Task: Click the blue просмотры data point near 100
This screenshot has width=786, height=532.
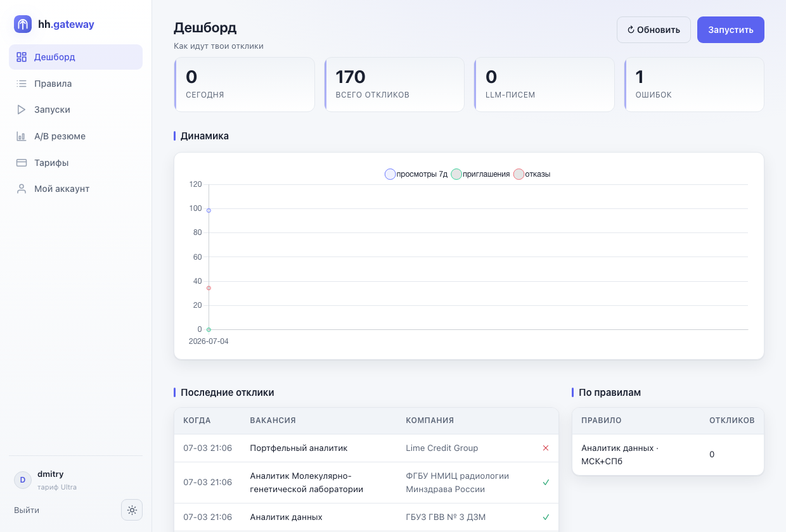Action: click(209, 210)
